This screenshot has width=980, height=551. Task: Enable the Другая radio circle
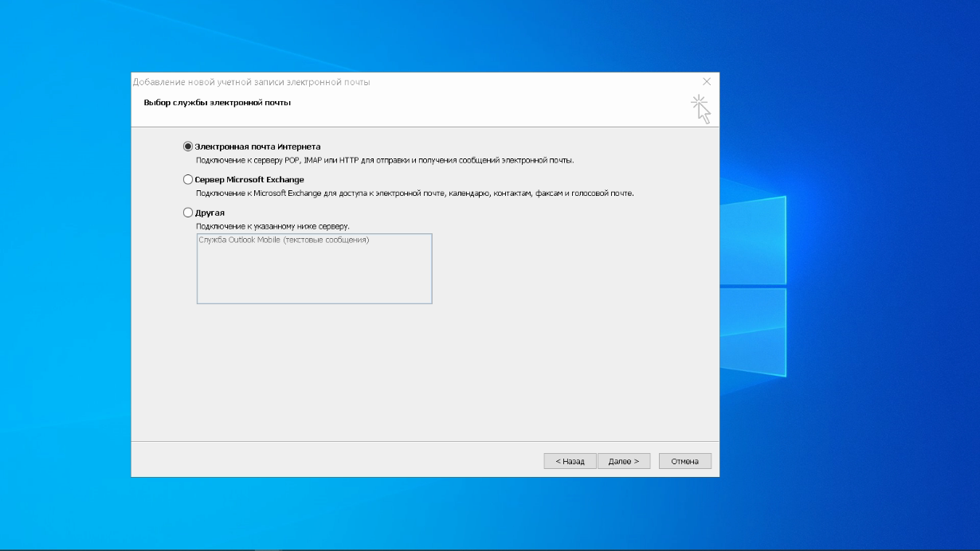188,213
